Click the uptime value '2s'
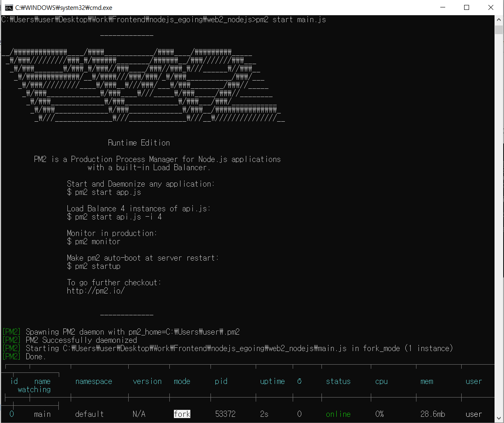 pyautogui.click(x=264, y=414)
